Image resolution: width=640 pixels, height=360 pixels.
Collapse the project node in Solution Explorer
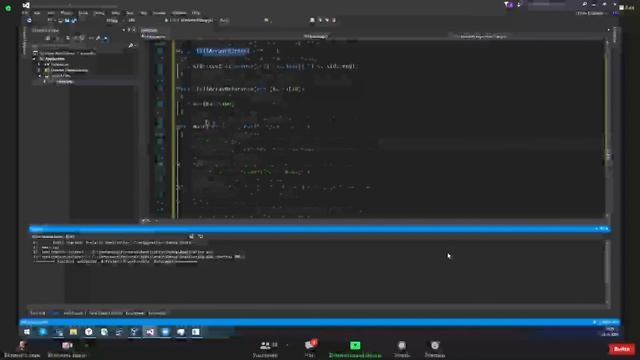[35, 59]
